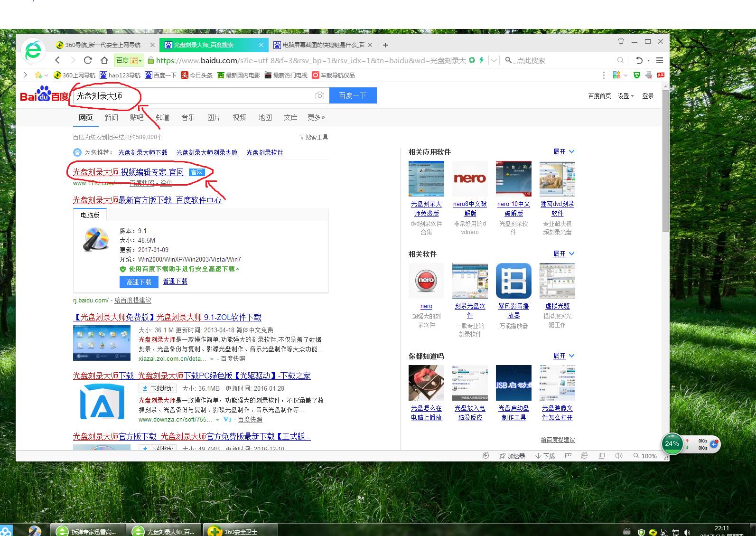Click the undo closed-tab arrow icon
The width and height of the screenshot is (756, 536).
639,60
